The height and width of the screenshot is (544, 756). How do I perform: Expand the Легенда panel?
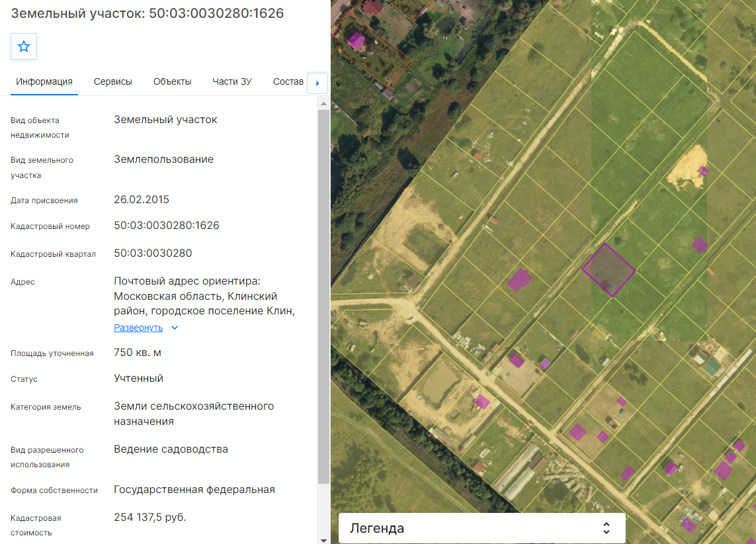(482, 528)
